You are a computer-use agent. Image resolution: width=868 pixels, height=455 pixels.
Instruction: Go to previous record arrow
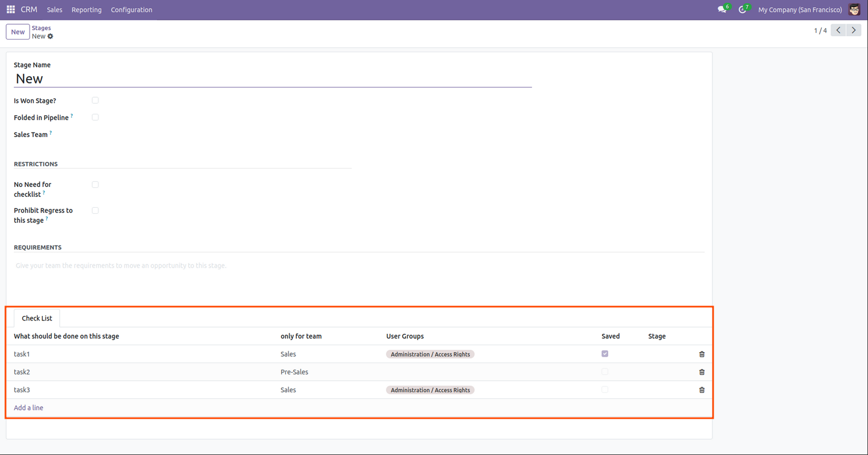coord(838,30)
